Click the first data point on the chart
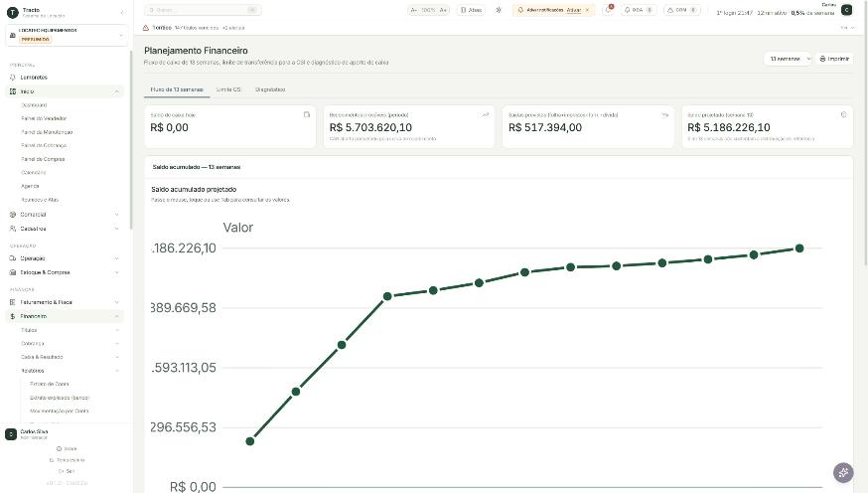Viewport: 868px width, 493px height. tap(249, 441)
